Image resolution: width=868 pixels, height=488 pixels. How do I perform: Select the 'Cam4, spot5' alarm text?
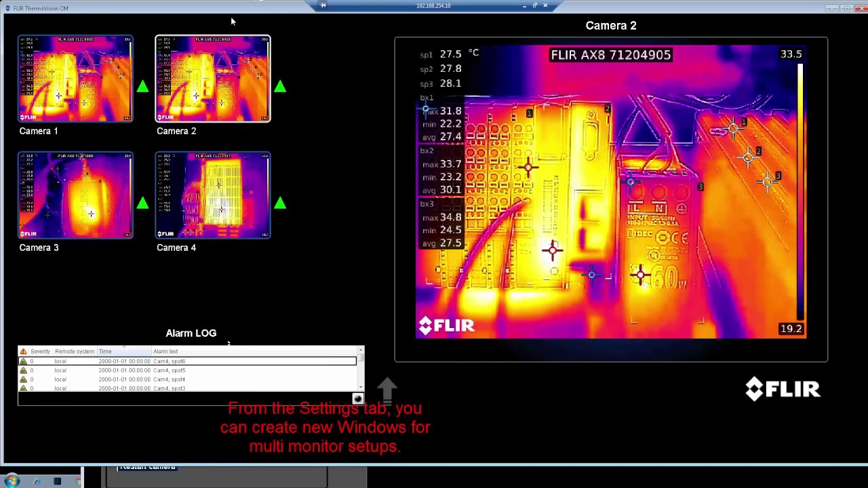coord(169,370)
